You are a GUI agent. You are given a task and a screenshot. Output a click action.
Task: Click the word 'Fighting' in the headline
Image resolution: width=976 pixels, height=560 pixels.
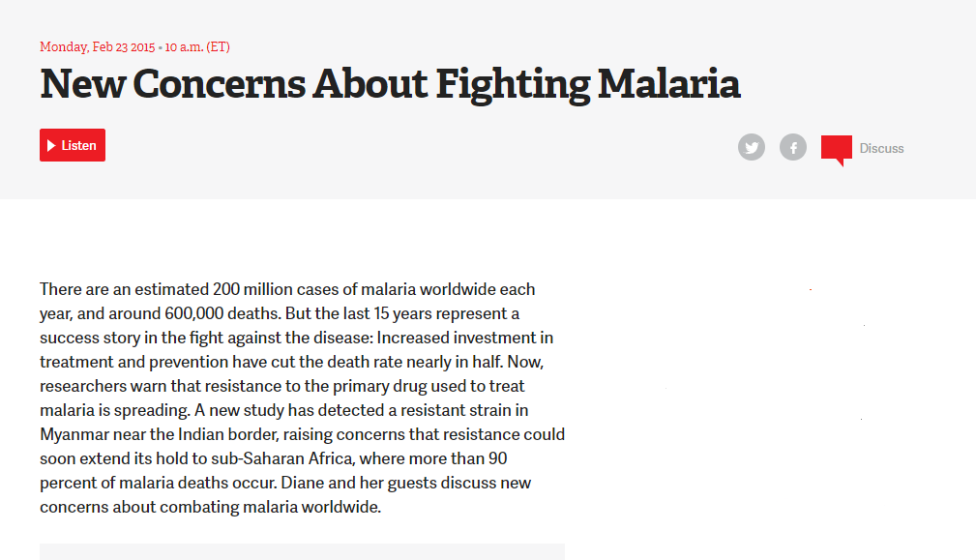[513, 84]
